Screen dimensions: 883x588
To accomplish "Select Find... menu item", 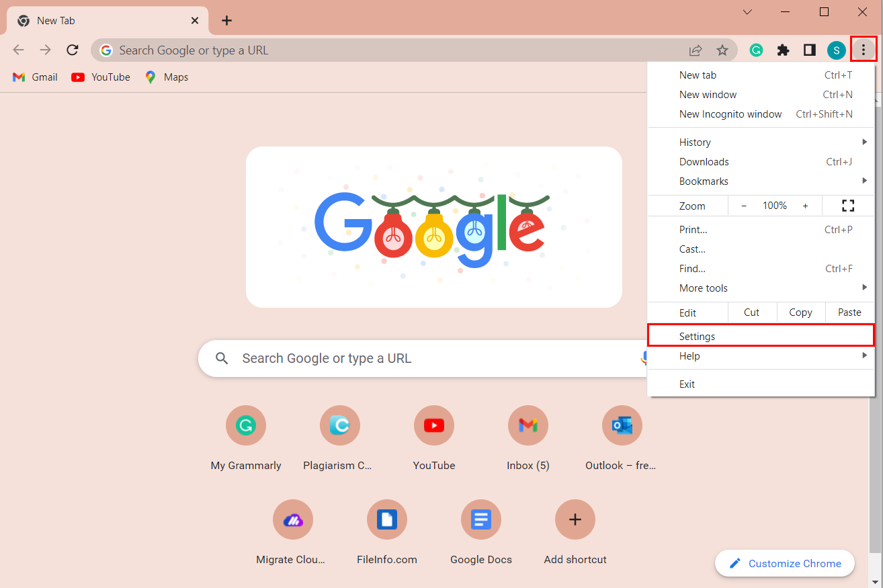I will click(x=761, y=269).
